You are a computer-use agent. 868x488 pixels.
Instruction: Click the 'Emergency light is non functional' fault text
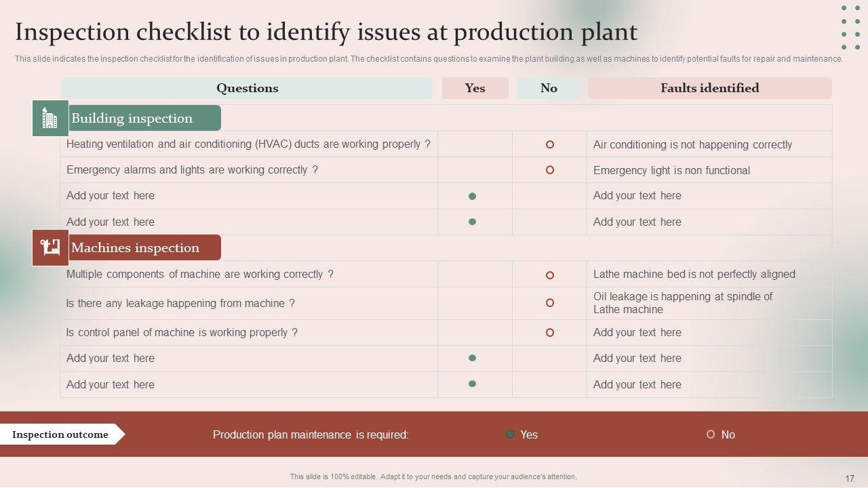pyautogui.click(x=671, y=171)
